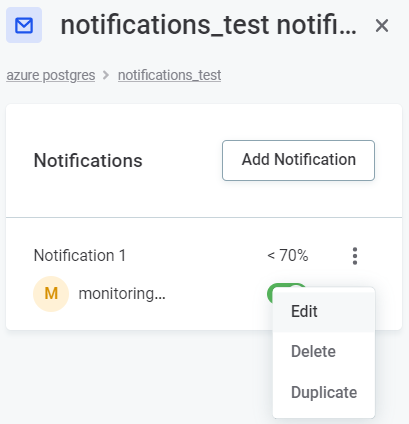Click the orange M recipient avatar
This screenshot has height=424, width=409.
[x=51, y=294]
